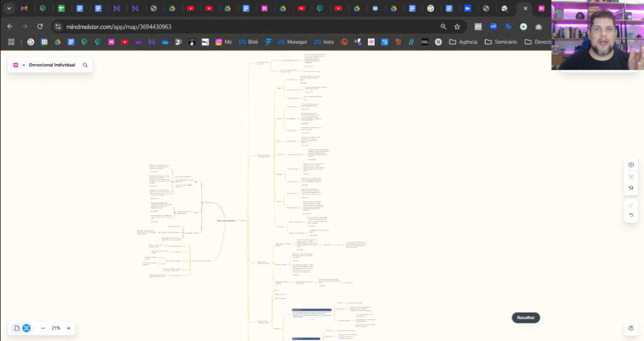
Task: Expand the browser tab search chevron
Action: point(9,9)
